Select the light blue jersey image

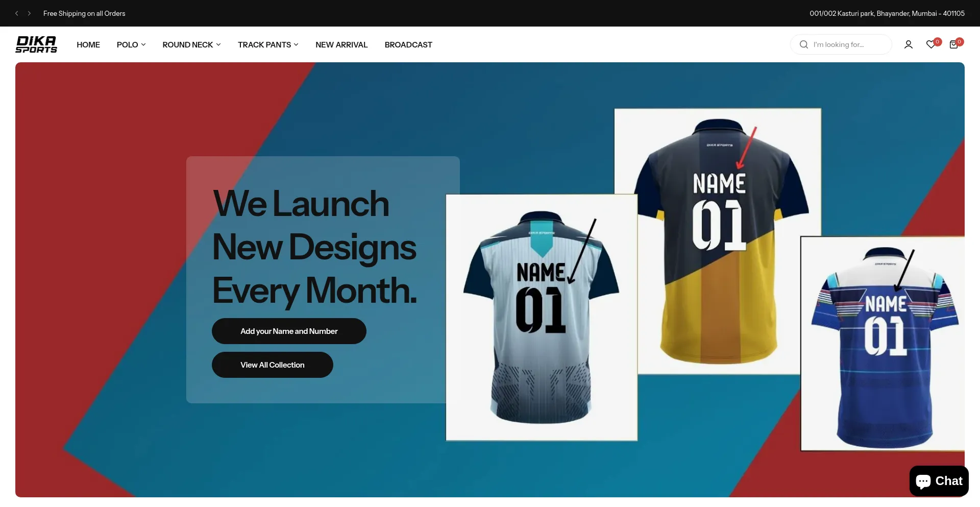click(x=542, y=317)
